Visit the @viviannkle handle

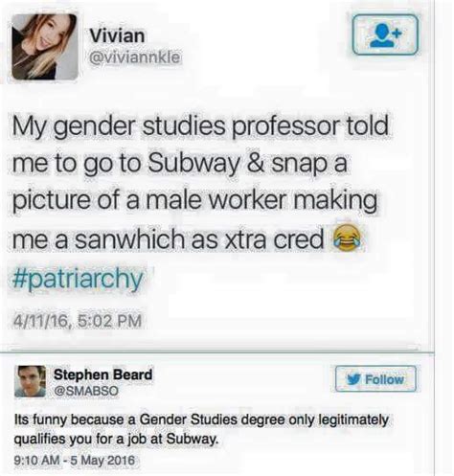134,57
